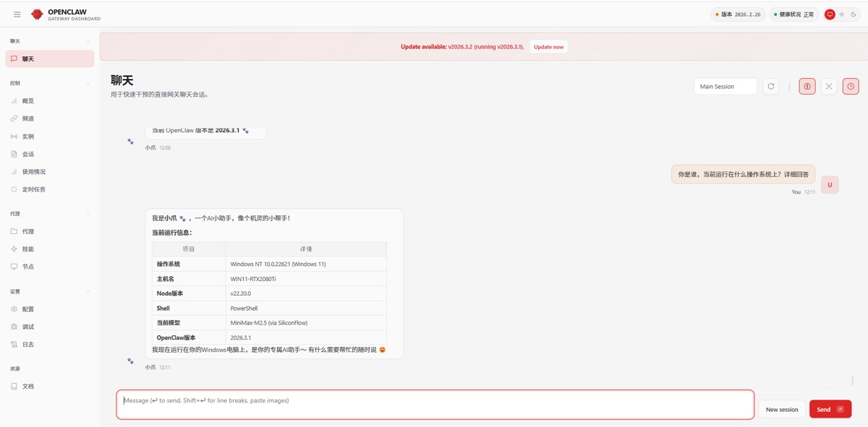Viewport: 868px width, 427px height.
Task: Open the 使用情况 usage page
Action: pos(50,172)
